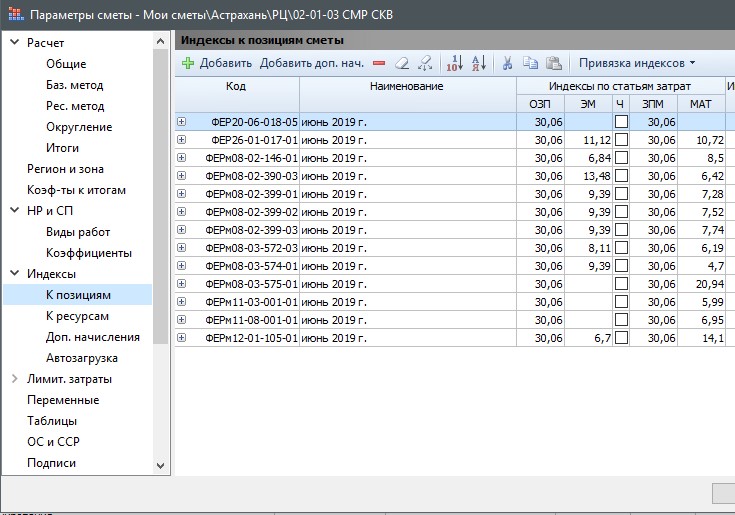
Task: Click the green plus Добавить icon
Action: click(188, 63)
